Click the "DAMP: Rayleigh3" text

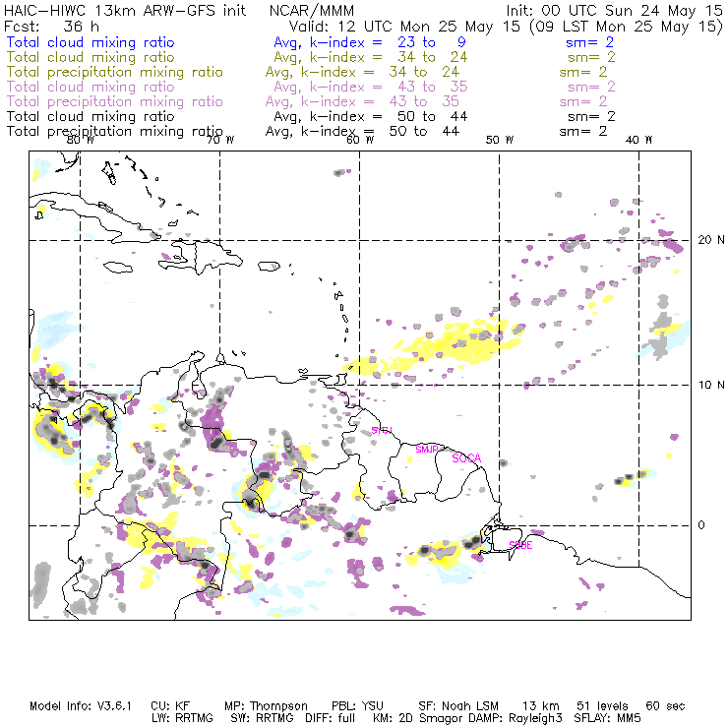pyautogui.click(x=516, y=718)
